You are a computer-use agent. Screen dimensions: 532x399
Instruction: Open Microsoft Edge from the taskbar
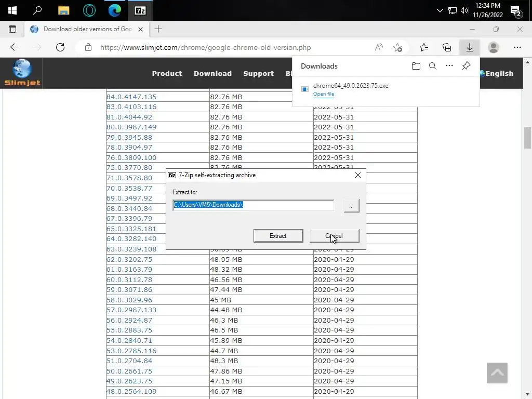coord(115,10)
